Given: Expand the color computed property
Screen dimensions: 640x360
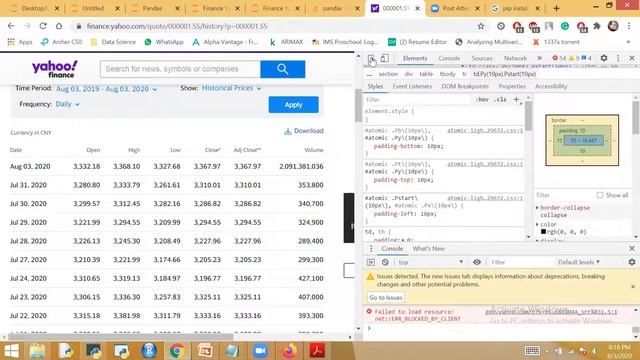Looking at the screenshot, I should (538, 224).
